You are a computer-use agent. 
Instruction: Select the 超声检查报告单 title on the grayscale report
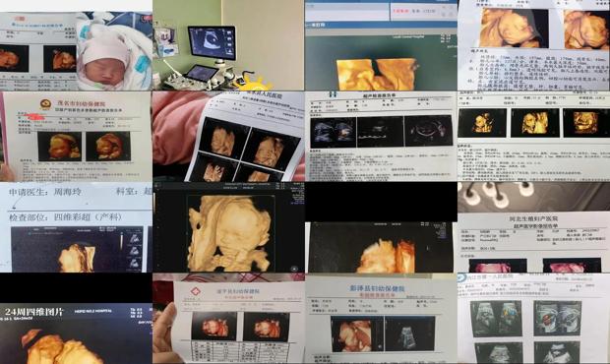381,94
